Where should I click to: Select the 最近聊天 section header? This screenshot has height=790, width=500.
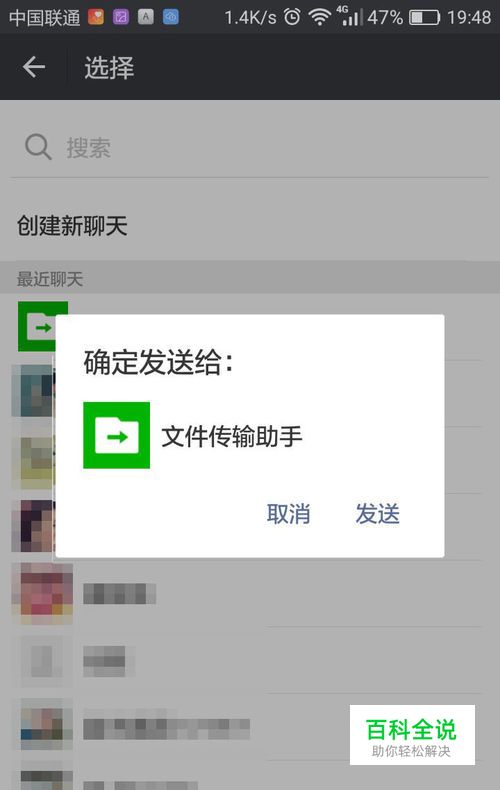point(49,278)
